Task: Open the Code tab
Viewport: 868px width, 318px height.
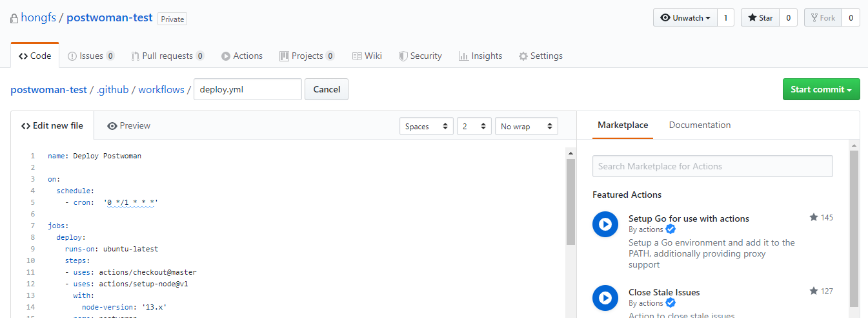Action: tap(35, 56)
